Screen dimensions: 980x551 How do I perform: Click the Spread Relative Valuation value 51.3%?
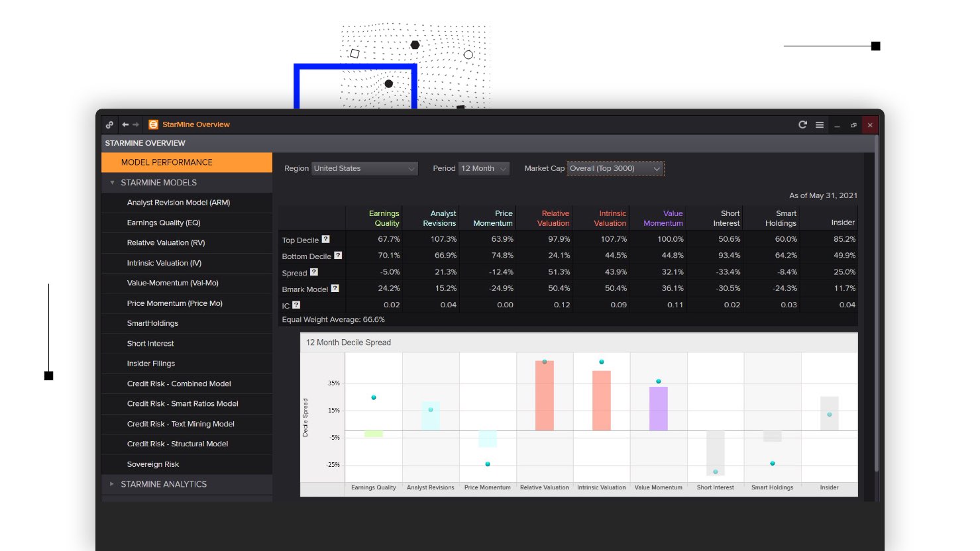coord(559,272)
